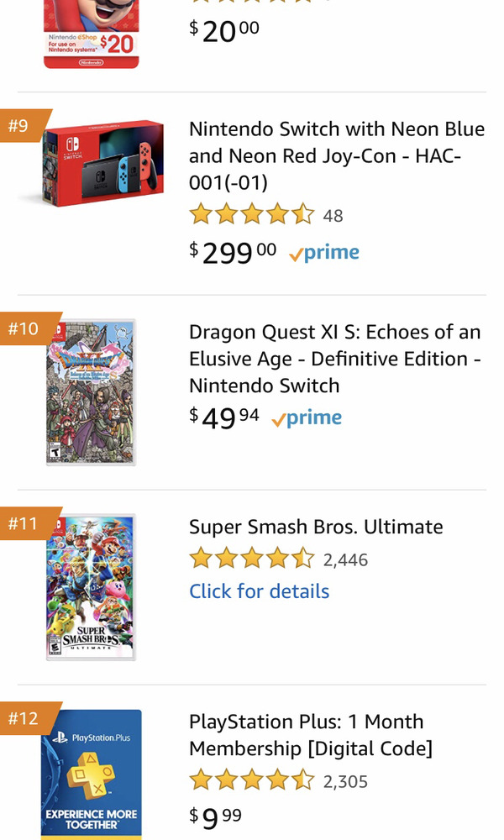Tap the #11 rank badge

25,523
